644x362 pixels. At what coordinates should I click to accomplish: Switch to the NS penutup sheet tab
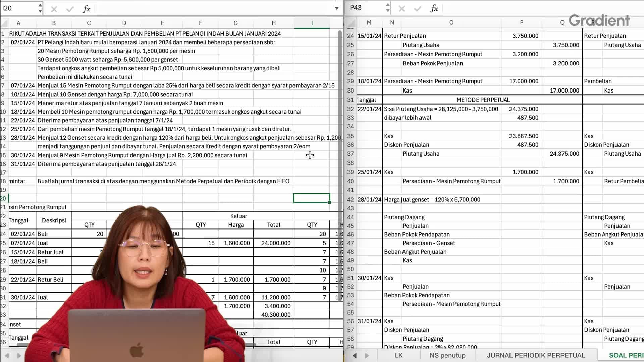click(447, 355)
